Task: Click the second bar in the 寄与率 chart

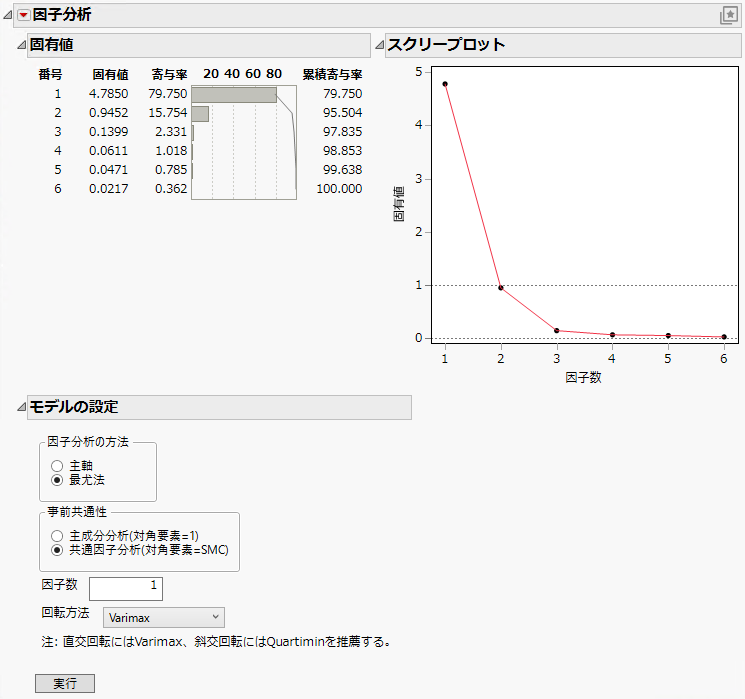Action: [x=200, y=114]
